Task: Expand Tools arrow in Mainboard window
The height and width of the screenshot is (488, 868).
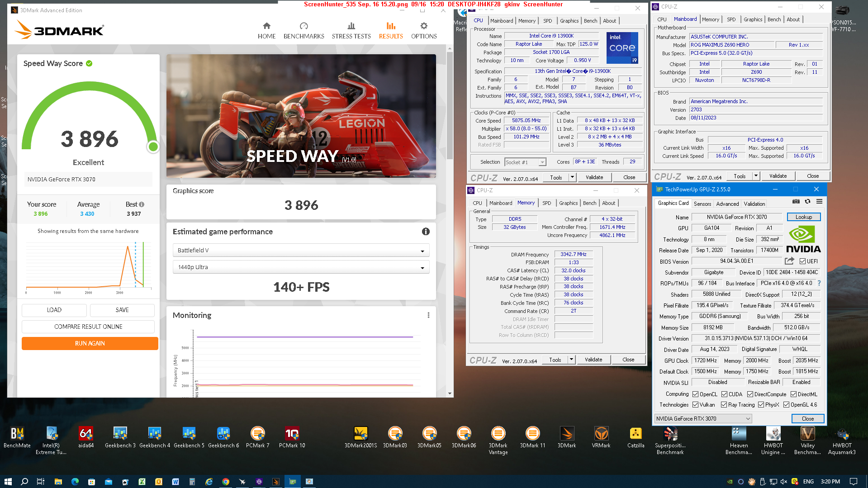Action: coord(756,176)
